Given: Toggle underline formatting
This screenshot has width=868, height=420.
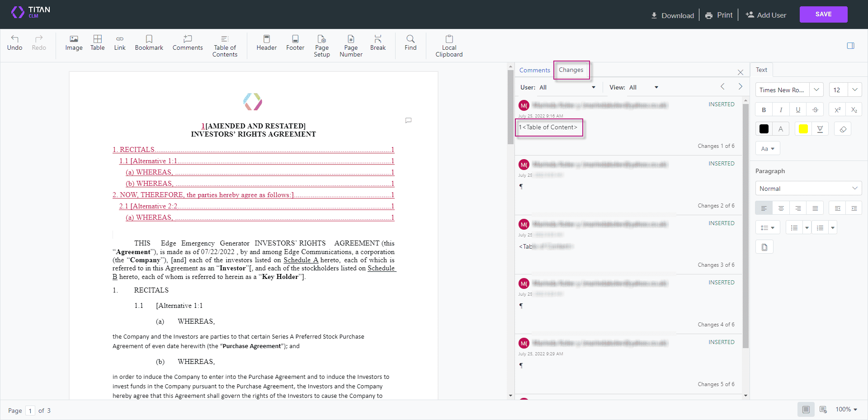Looking at the screenshot, I should (798, 109).
